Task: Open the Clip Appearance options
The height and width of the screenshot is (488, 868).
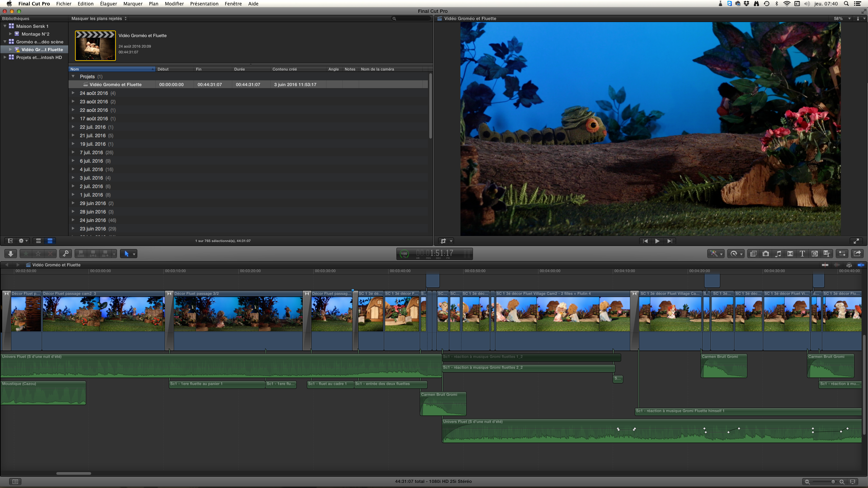Action: 853,482
